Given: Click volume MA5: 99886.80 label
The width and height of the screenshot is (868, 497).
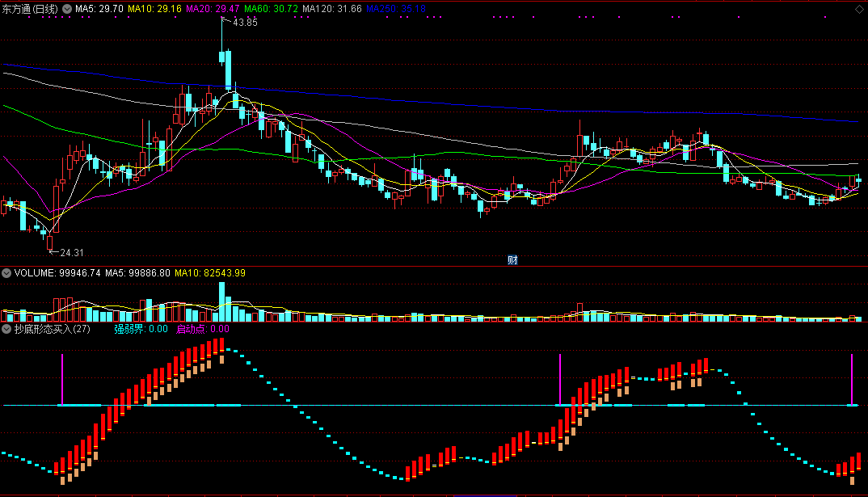Looking at the screenshot, I should pyautogui.click(x=138, y=273).
